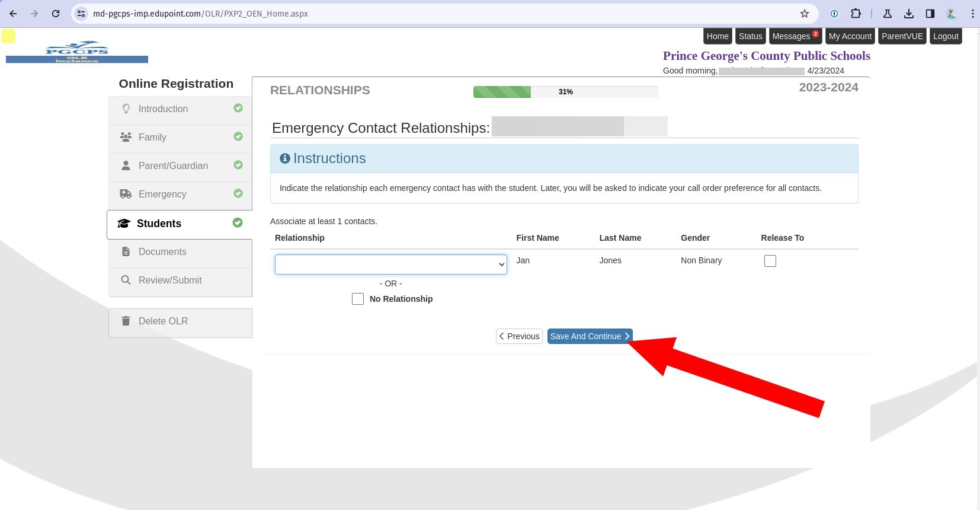This screenshot has width=980, height=510.
Task: Open the browser extensions puzzle icon
Action: point(856,14)
